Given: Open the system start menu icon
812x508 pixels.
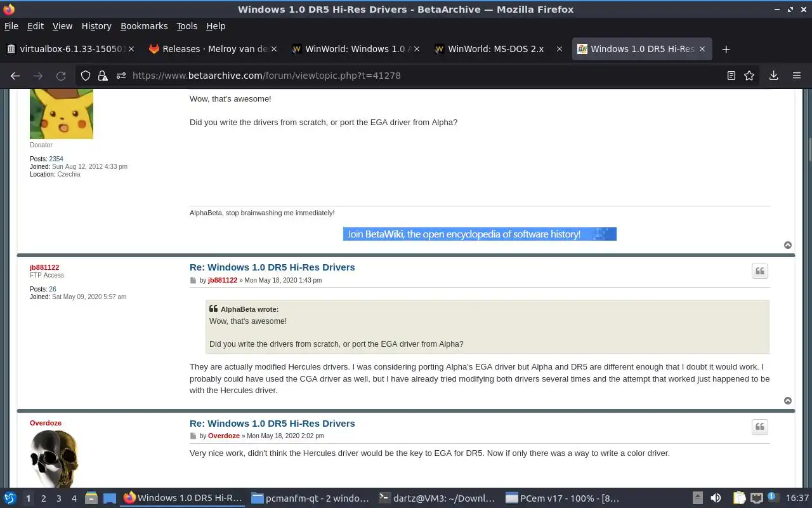Looking at the screenshot, I should (x=10, y=498).
